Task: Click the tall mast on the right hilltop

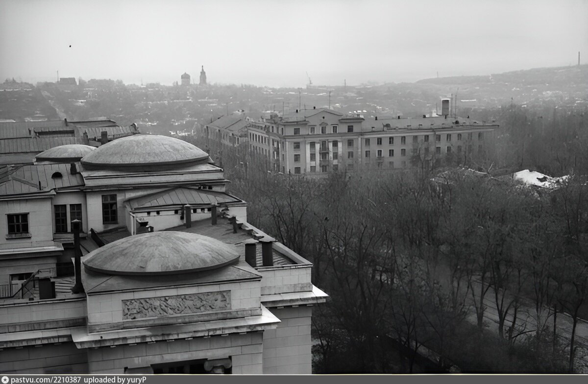Action: [x=578, y=58]
